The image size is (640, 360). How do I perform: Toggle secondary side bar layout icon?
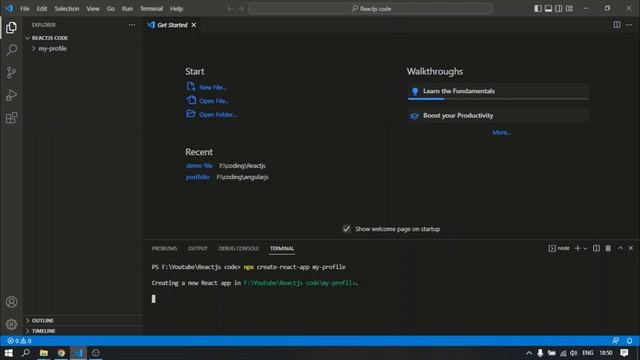pos(559,9)
